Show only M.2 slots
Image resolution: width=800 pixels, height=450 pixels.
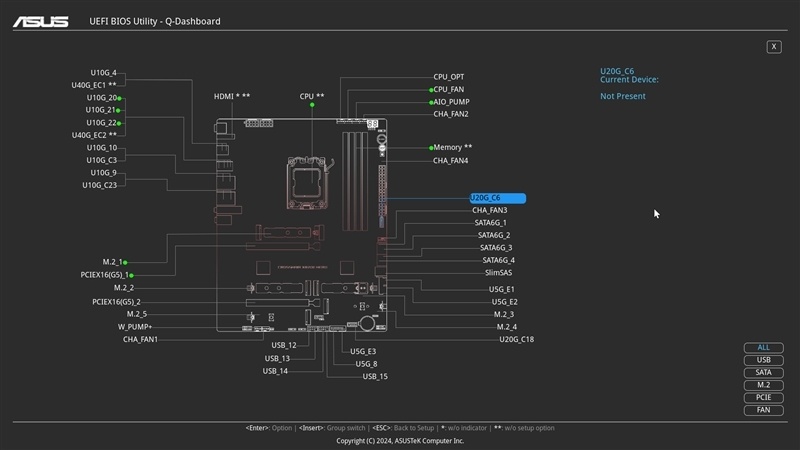(x=763, y=385)
